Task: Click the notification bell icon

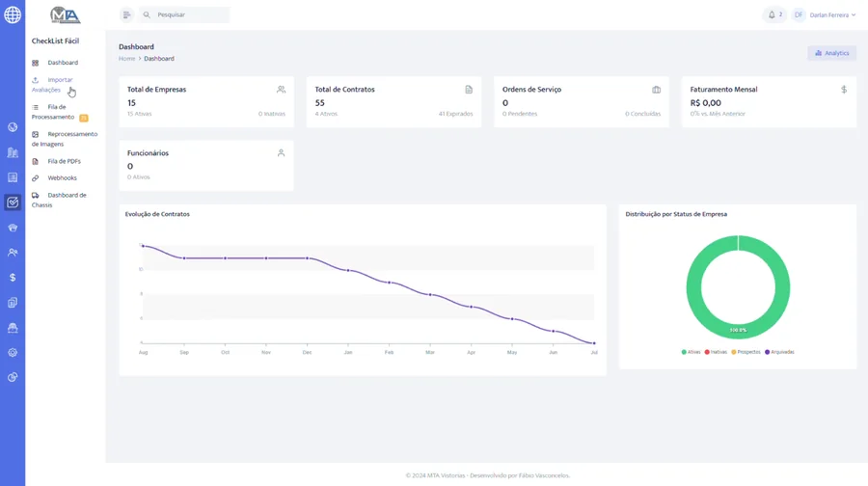Action: pos(772,14)
